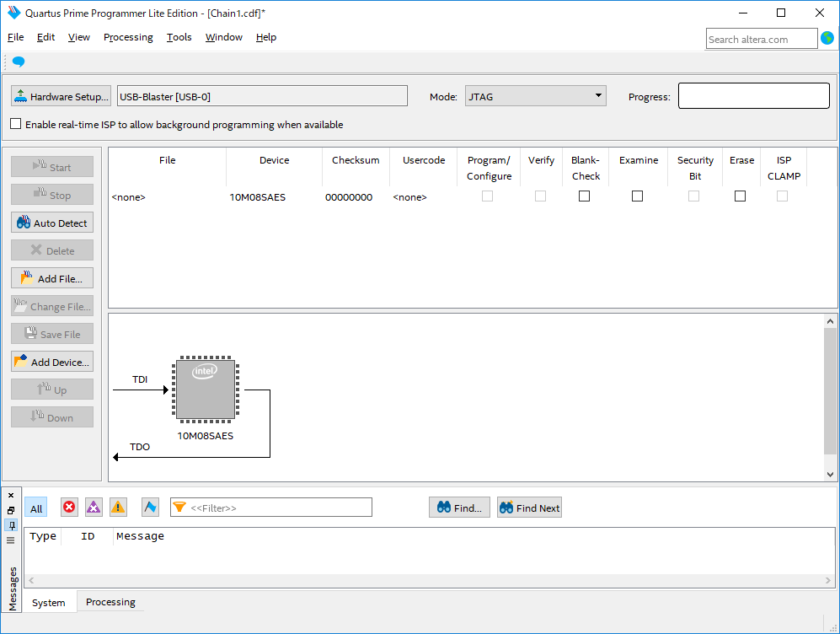
Task: Toggle Blank-Check checkbox for 10M08SAES
Action: [x=585, y=196]
